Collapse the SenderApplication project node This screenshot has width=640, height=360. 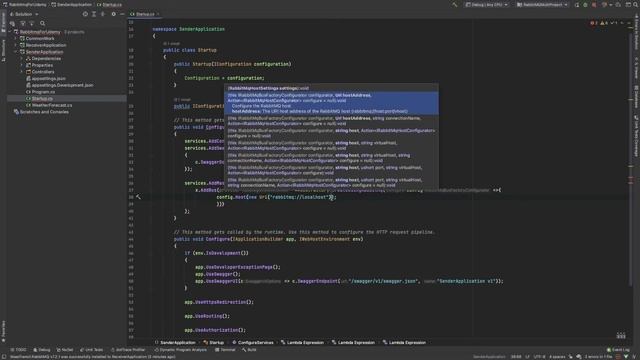pyautogui.click(x=16, y=52)
